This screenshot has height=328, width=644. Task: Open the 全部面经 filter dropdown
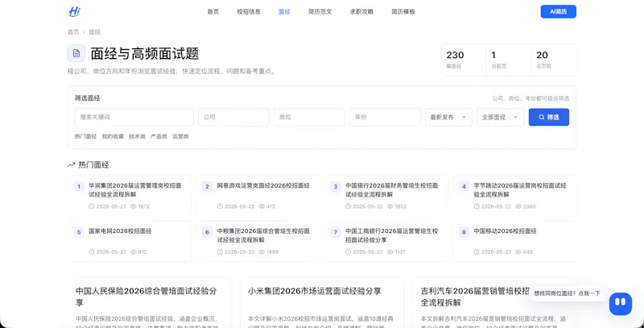point(500,117)
